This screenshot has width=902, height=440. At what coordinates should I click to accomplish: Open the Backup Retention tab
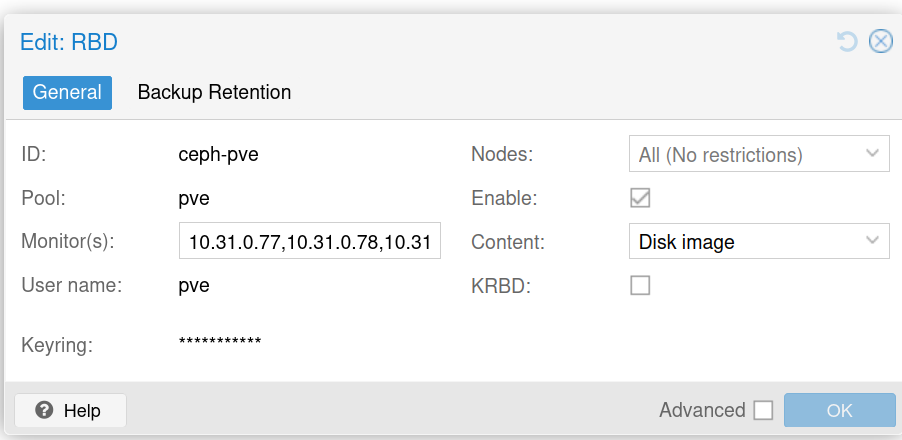click(x=214, y=93)
